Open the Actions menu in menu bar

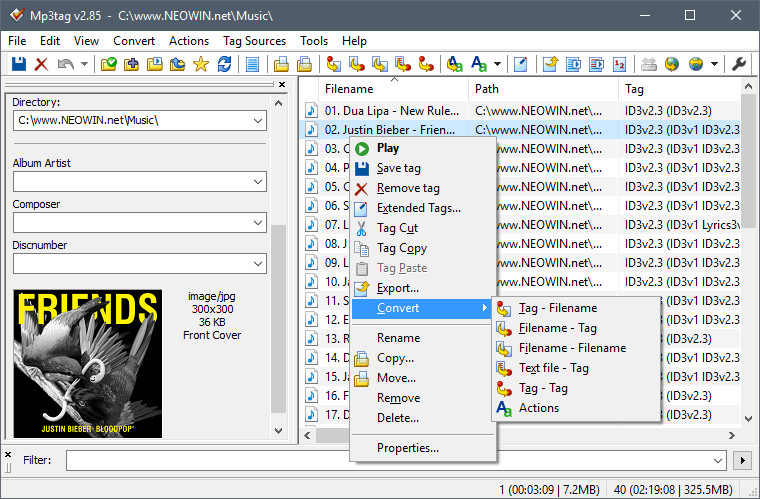[189, 41]
